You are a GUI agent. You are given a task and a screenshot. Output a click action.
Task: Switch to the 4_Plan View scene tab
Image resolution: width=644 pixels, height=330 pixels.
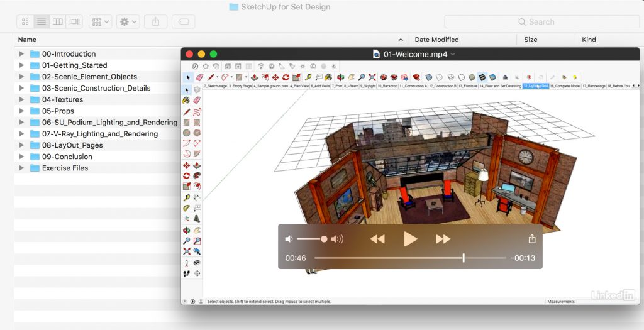coord(299,86)
